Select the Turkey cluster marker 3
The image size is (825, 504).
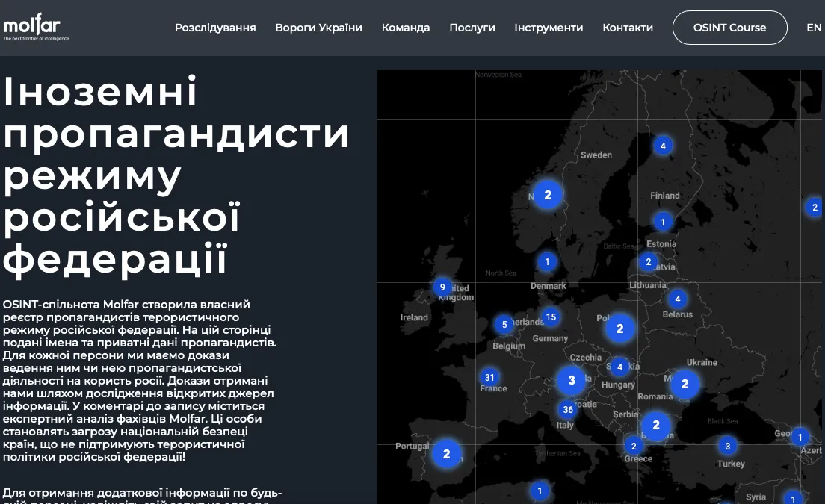(727, 447)
